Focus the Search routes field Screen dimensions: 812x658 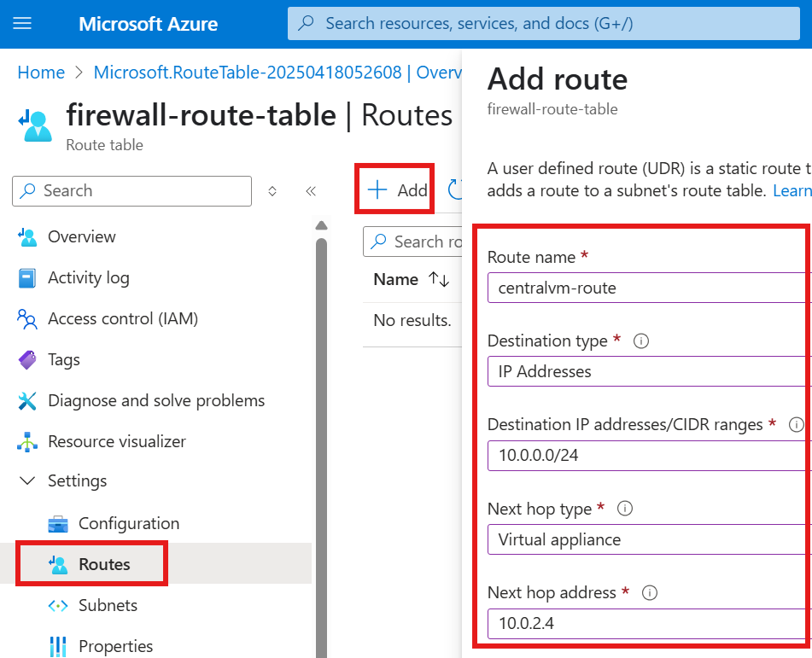[412, 242]
